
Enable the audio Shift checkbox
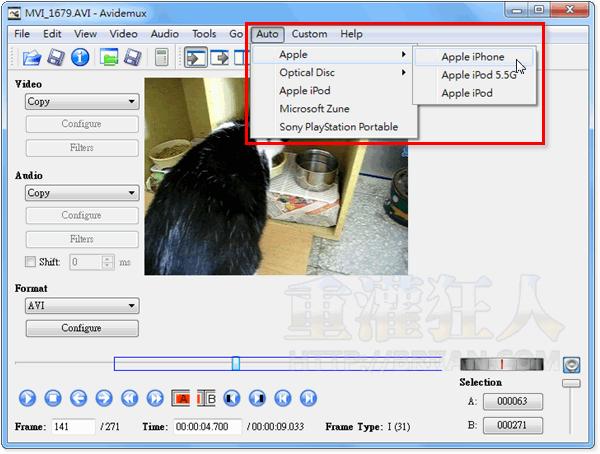point(30,262)
